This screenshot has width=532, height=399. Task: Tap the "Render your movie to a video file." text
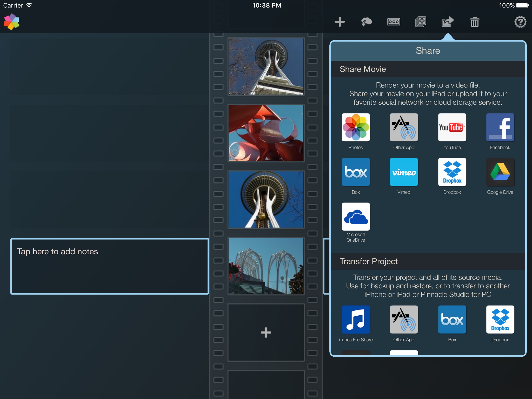[x=428, y=85]
